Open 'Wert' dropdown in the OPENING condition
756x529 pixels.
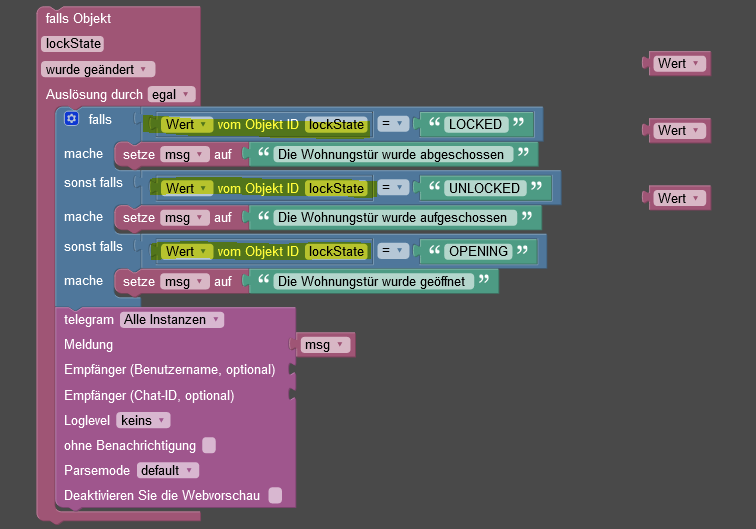tap(187, 251)
